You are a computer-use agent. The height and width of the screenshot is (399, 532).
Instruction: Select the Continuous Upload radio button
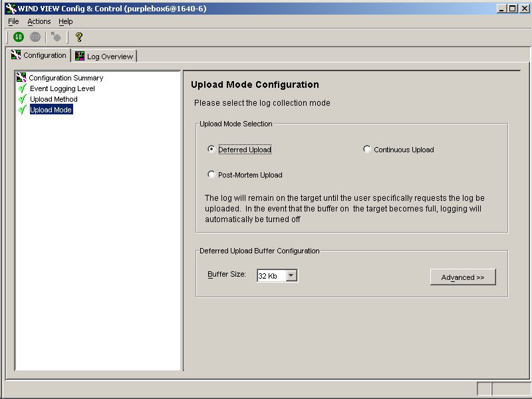[x=367, y=149]
